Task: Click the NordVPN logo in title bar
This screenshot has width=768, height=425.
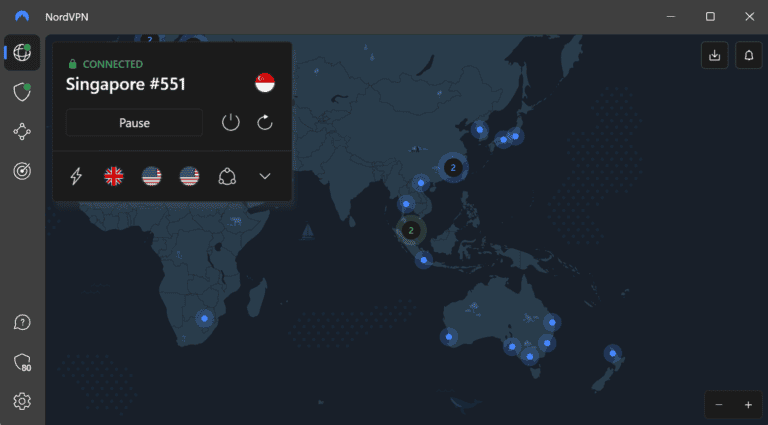Action: (x=22, y=16)
